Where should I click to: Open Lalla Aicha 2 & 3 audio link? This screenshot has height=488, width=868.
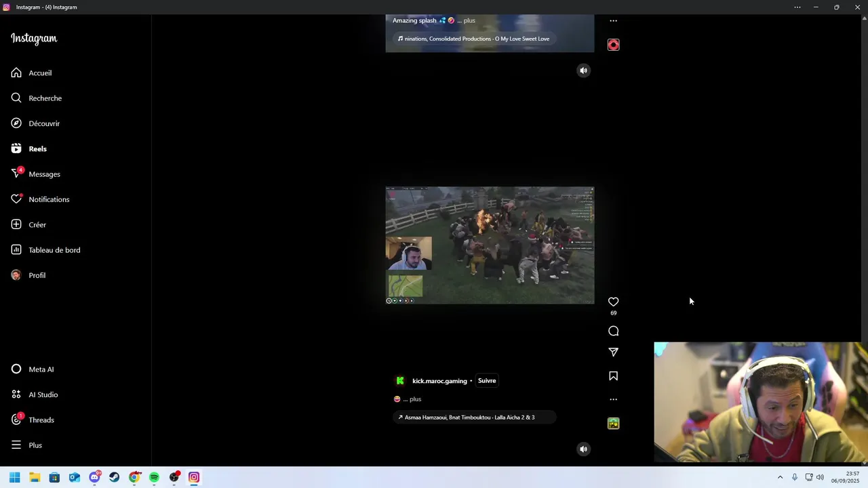[x=475, y=418]
